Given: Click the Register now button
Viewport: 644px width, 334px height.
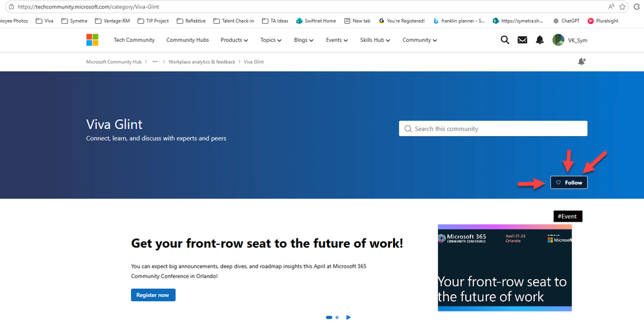Looking at the screenshot, I should coord(153,295).
